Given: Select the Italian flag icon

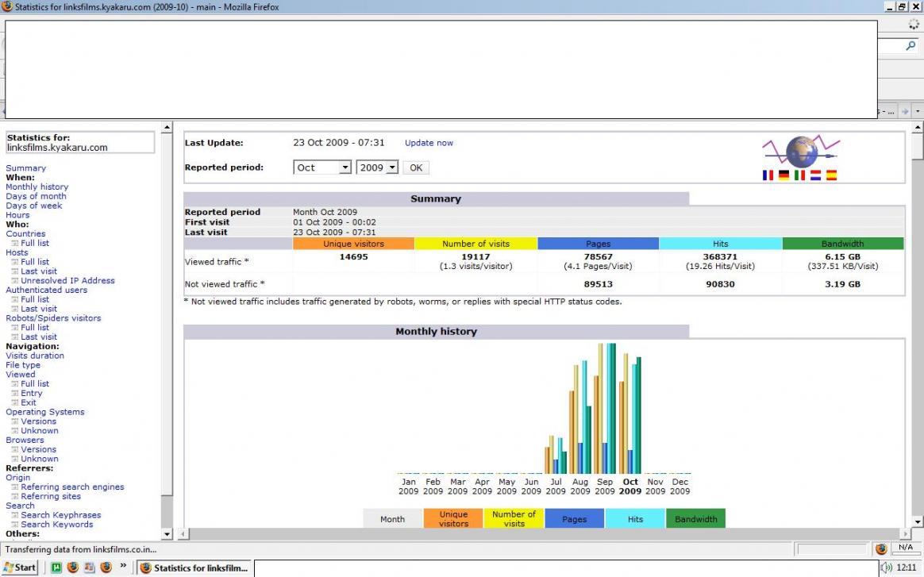Looking at the screenshot, I should click(x=799, y=175).
